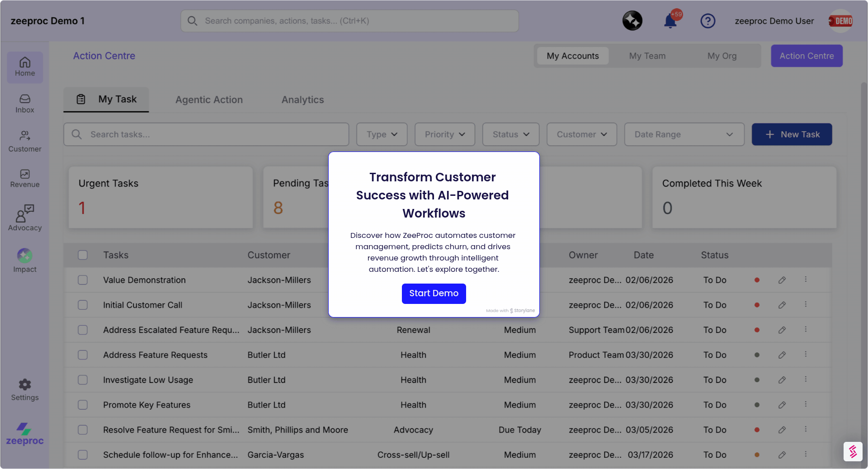Image resolution: width=868 pixels, height=469 pixels.
Task: Open the Inbox sidebar icon
Action: click(x=25, y=104)
